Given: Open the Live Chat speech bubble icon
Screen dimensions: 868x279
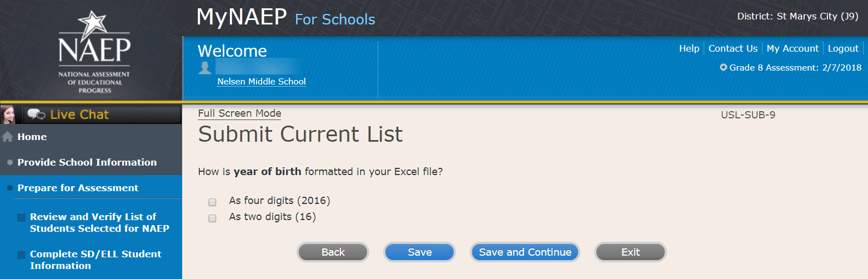Looking at the screenshot, I should [x=37, y=114].
